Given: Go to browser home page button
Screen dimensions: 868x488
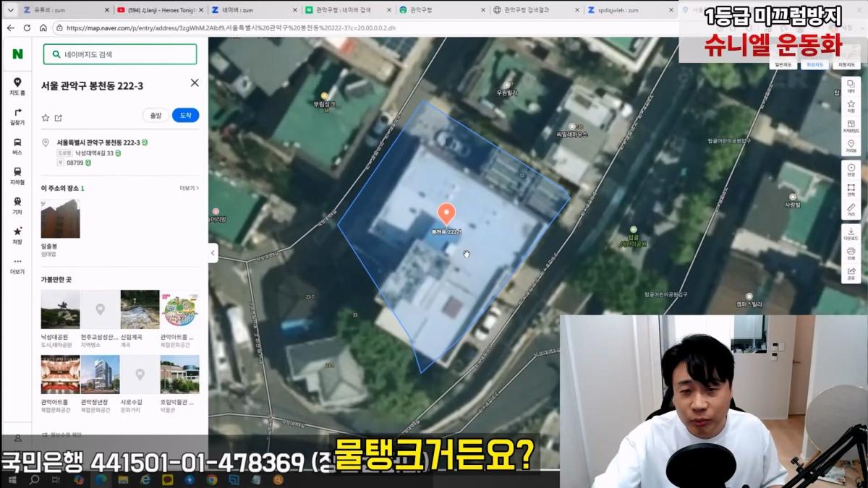Looking at the screenshot, I should coord(43,28).
